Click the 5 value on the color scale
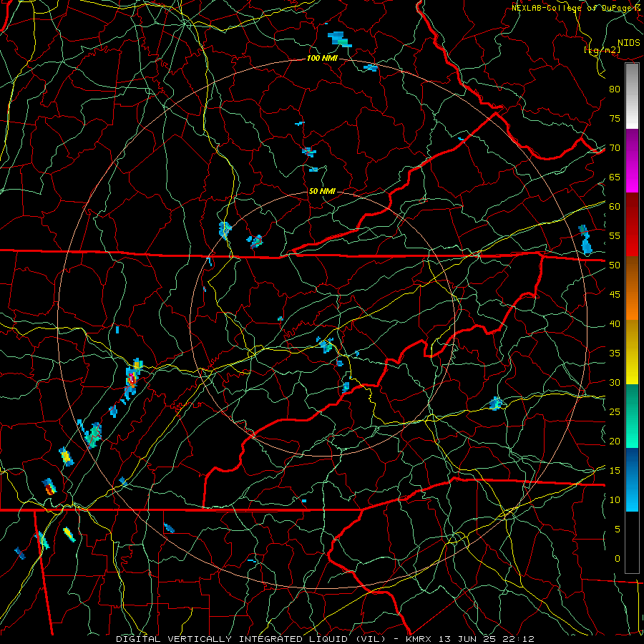Image resolution: width=644 pixels, height=644 pixels. pos(618,530)
